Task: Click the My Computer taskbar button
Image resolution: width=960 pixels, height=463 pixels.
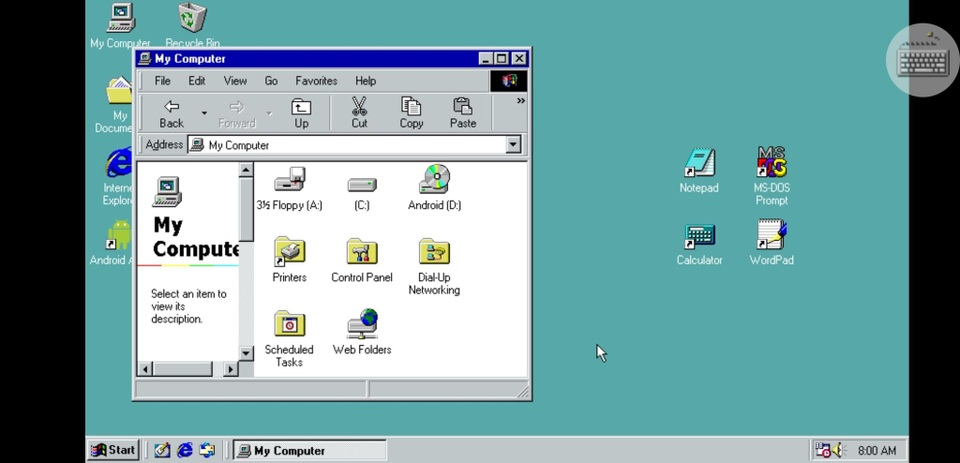Action: click(x=310, y=450)
